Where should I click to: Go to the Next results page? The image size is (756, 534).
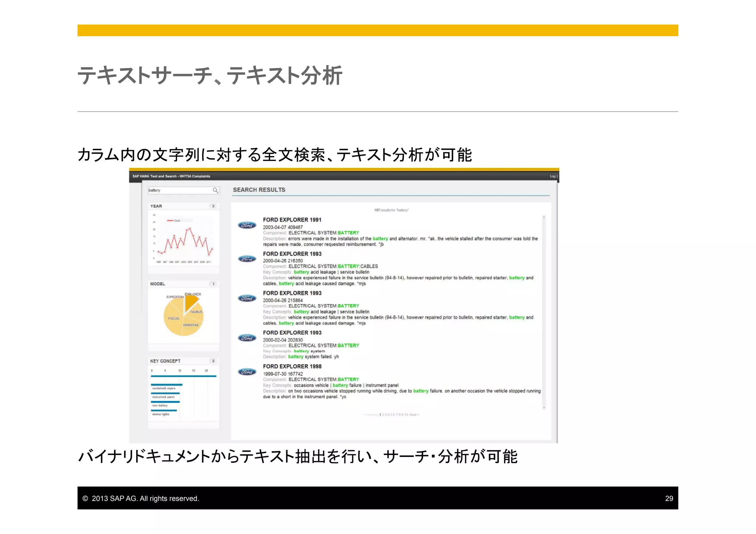(414, 415)
